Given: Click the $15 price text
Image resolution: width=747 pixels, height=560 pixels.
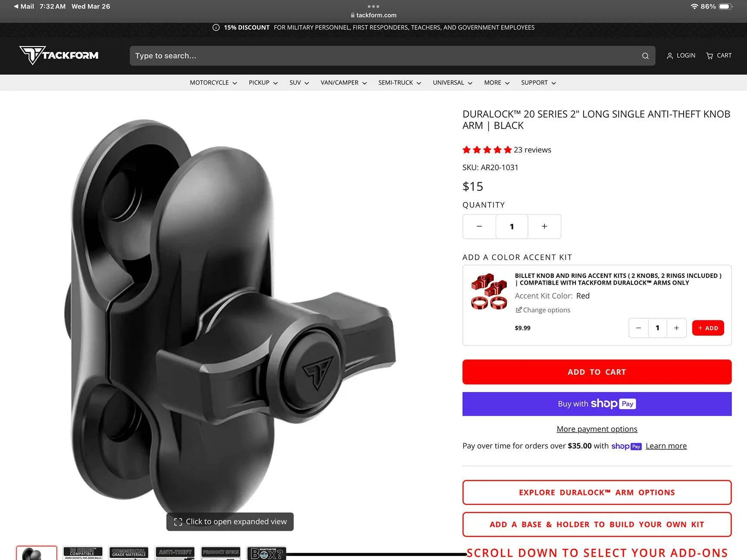Looking at the screenshot, I should click(x=473, y=187).
